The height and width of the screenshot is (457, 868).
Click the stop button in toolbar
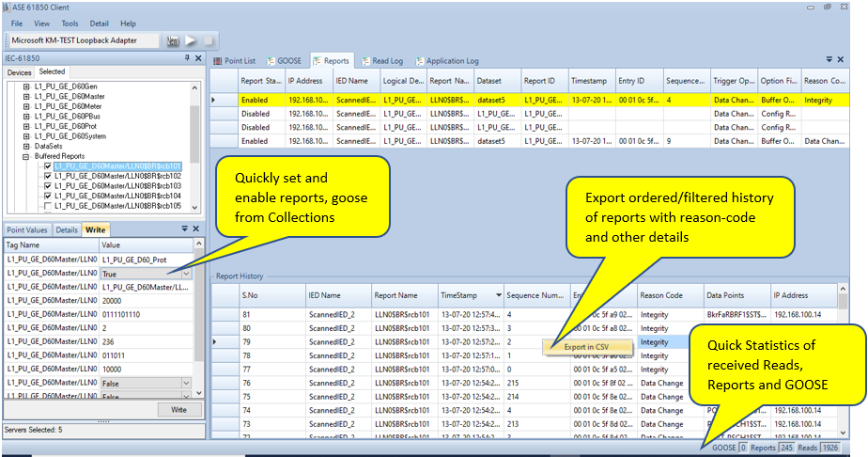click(x=209, y=40)
